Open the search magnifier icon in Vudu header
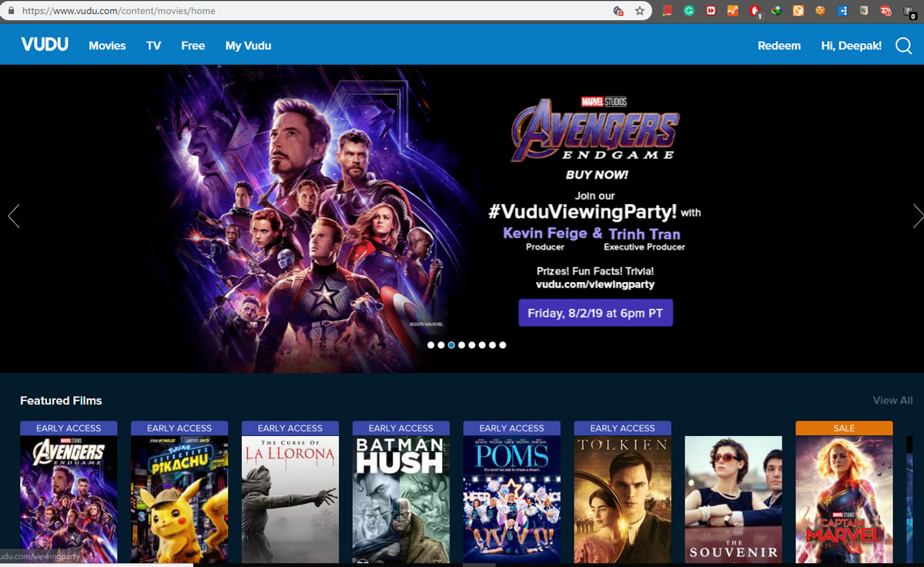The height and width of the screenshot is (567, 924). pos(904,46)
